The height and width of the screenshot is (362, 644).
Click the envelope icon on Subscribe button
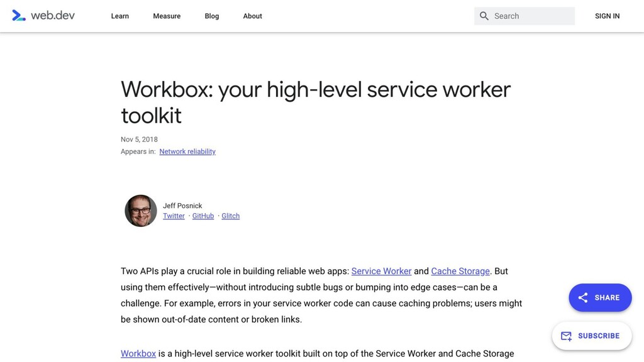coord(567,336)
